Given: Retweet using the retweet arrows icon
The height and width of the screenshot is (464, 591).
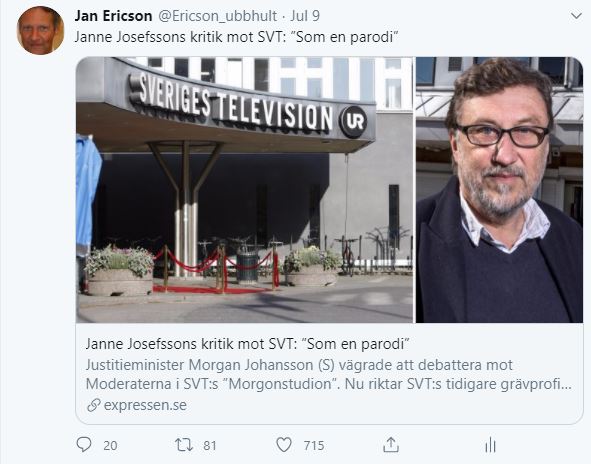Looking at the screenshot, I should click(184, 445).
